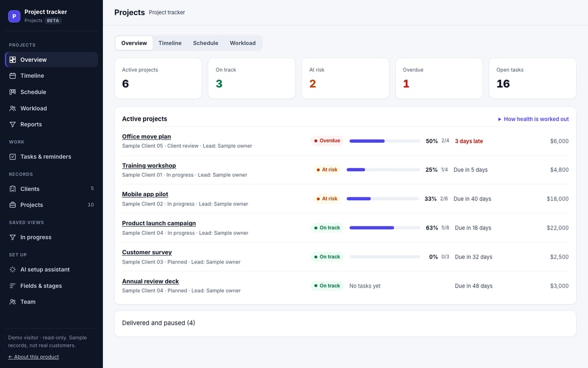
Task: Expand How health is worked out
Action: 533,119
